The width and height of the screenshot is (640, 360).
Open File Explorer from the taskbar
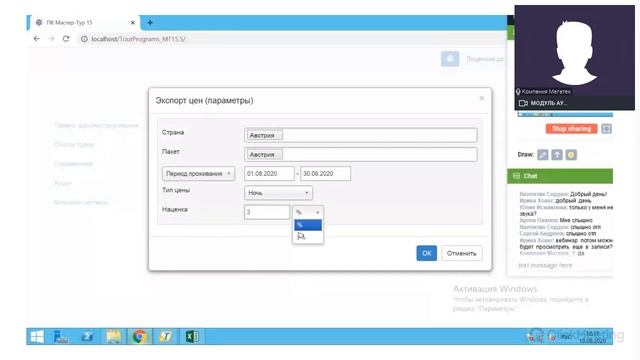pyautogui.click(x=113, y=337)
